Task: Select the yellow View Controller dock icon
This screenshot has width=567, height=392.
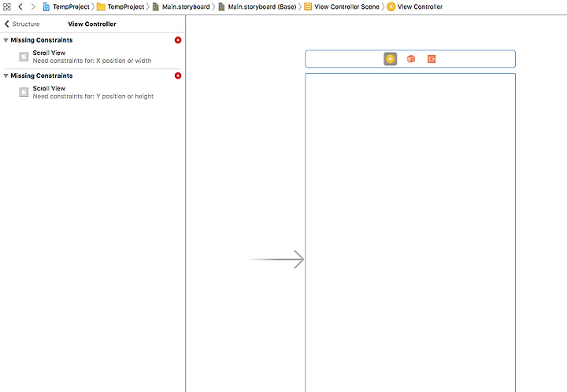Action: point(390,59)
